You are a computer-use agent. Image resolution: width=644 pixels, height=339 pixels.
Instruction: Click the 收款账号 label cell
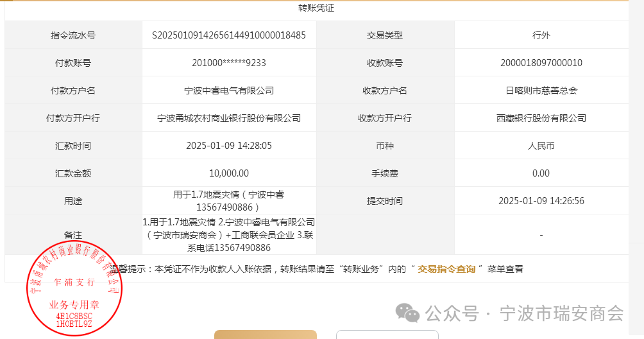385,63
